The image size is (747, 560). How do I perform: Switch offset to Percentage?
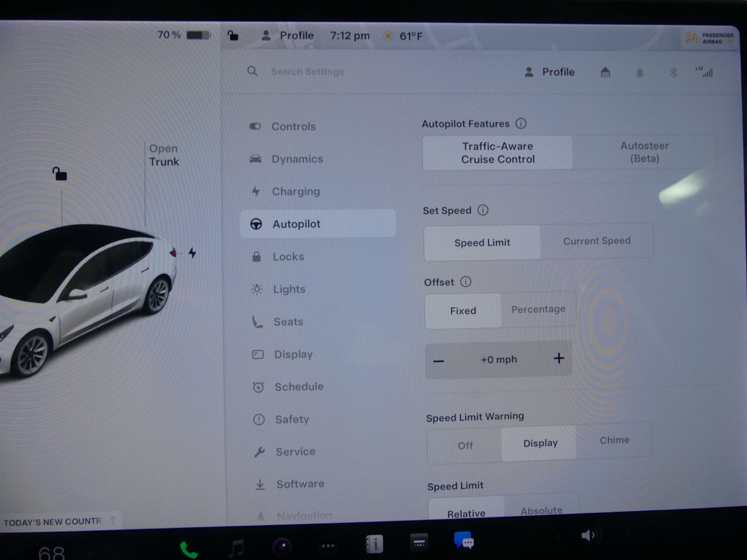point(538,309)
